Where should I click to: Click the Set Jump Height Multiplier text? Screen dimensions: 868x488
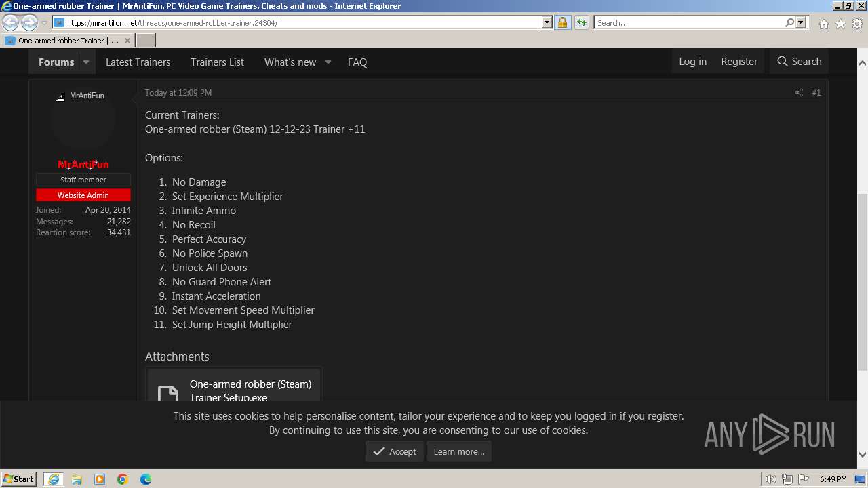point(232,324)
